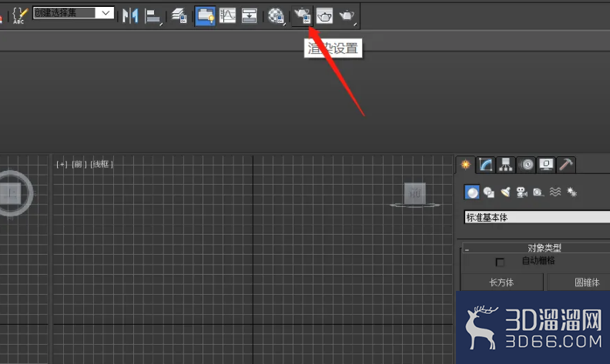The image size is (610, 364).
Task: Select the Helpers category
Action: pos(538,192)
